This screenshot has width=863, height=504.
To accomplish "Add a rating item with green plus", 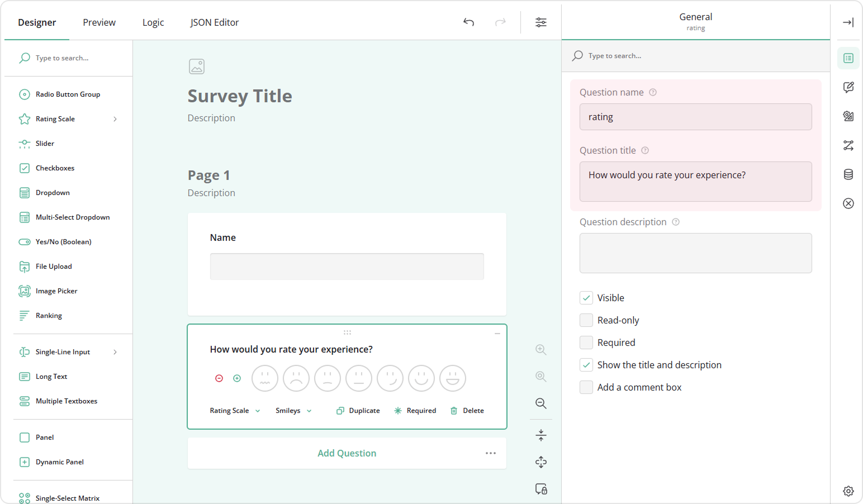I will [x=237, y=378].
